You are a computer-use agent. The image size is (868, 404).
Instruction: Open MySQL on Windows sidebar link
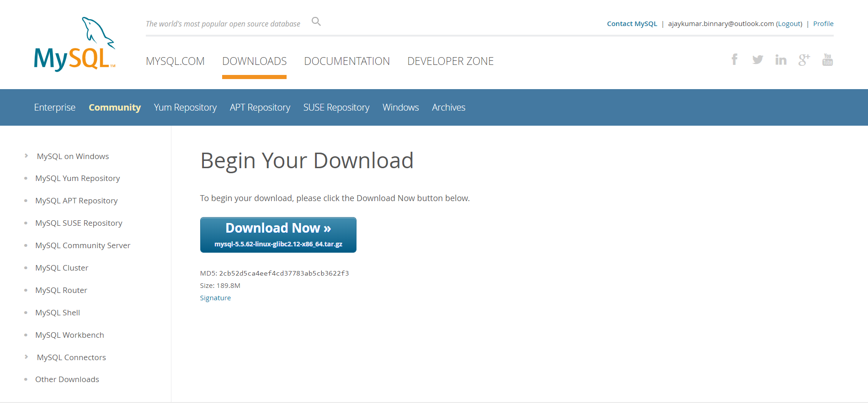click(73, 156)
